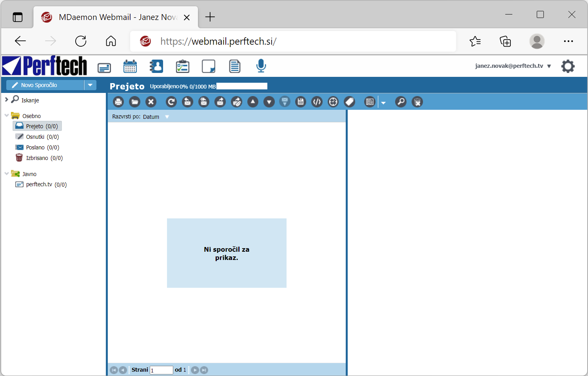Click the open folder toolbar icon

(134, 102)
